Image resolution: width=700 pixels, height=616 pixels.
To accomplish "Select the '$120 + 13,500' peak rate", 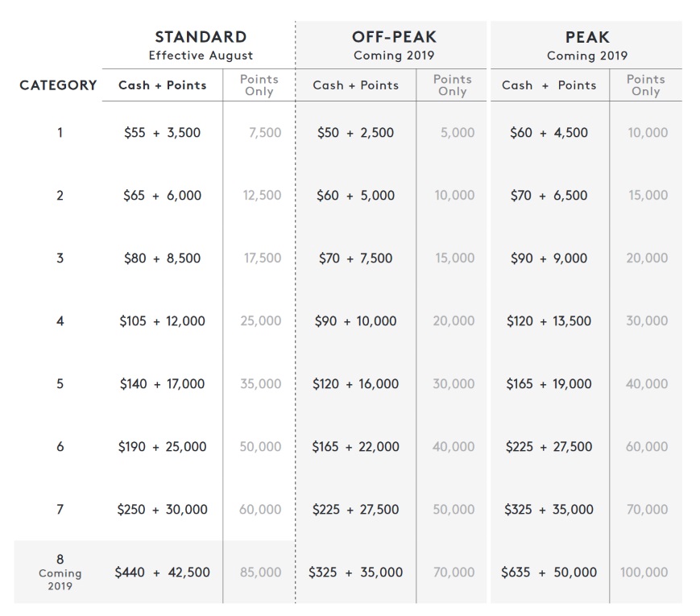I will coord(549,321).
